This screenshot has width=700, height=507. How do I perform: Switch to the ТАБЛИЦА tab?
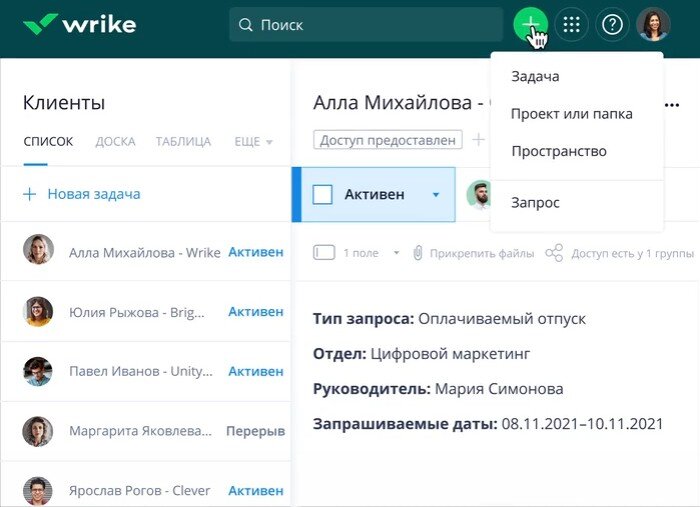pyautogui.click(x=183, y=142)
